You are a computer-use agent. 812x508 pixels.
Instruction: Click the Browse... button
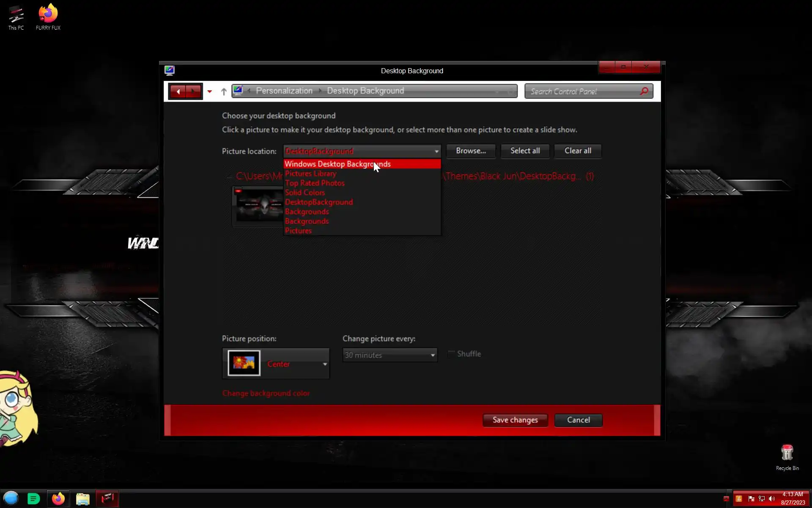click(x=471, y=151)
